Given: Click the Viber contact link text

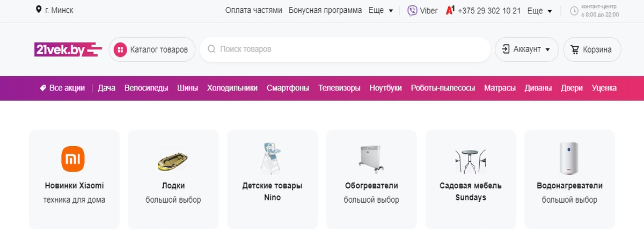Looking at the screenshot, I should pyautogui.click(x=429, y=11).
